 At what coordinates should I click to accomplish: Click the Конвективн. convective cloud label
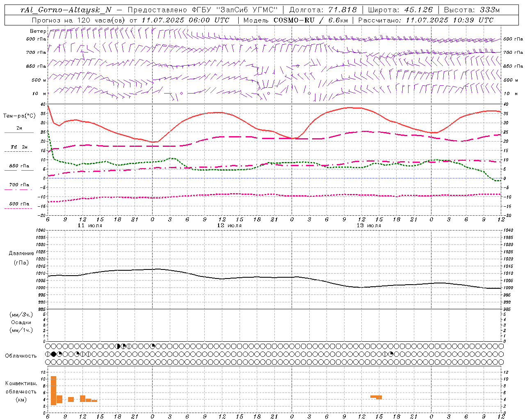pos(21,383)
